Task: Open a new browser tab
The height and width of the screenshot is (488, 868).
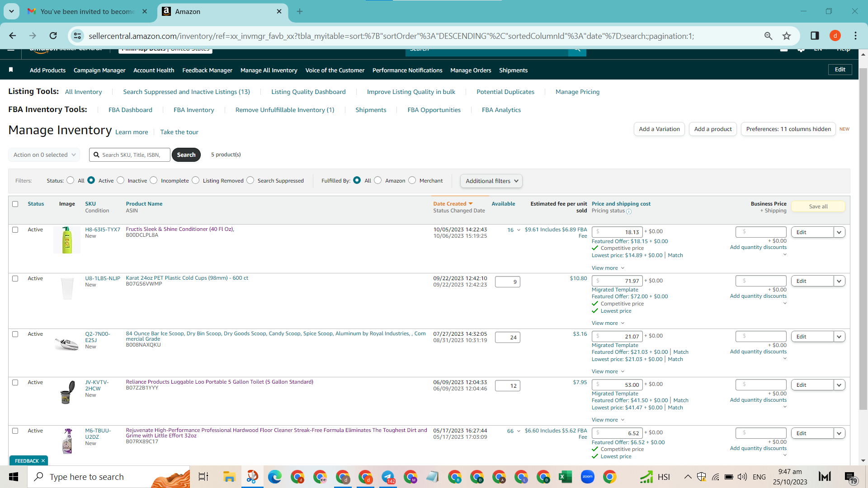Action: click(300, 11)
